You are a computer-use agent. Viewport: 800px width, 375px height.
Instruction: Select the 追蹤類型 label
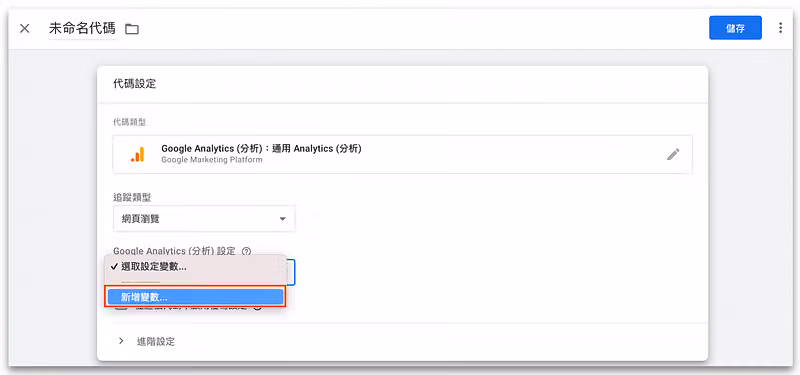[132, 197]
